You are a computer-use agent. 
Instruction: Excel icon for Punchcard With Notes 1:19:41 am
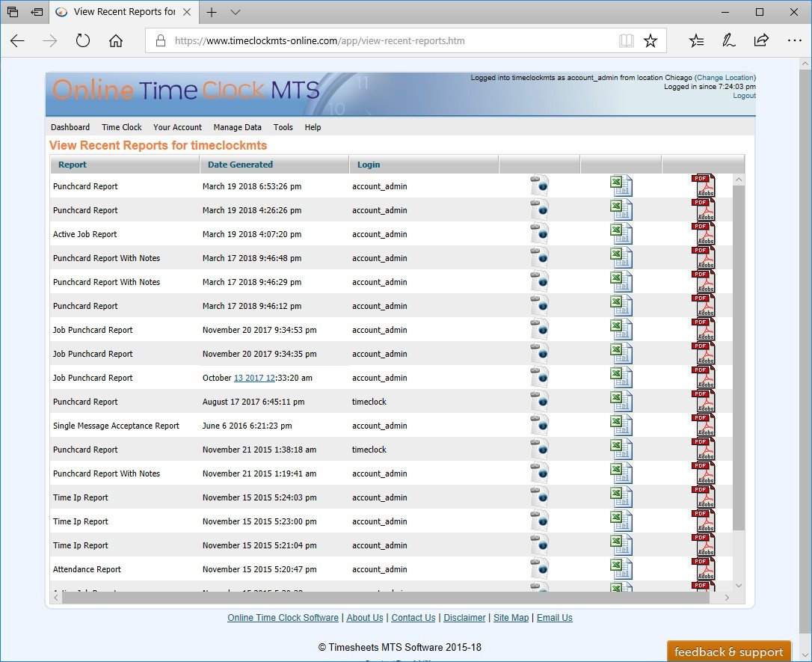click(621, 473)
